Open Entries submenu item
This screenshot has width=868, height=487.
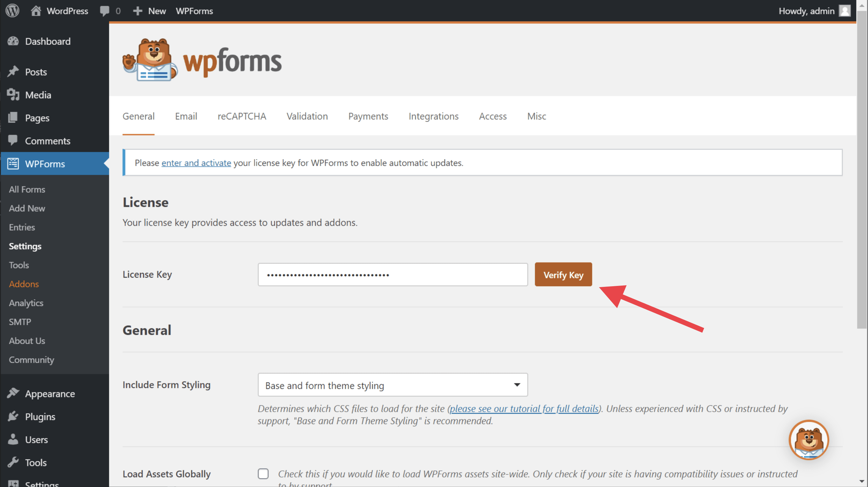tap(22, 227)
